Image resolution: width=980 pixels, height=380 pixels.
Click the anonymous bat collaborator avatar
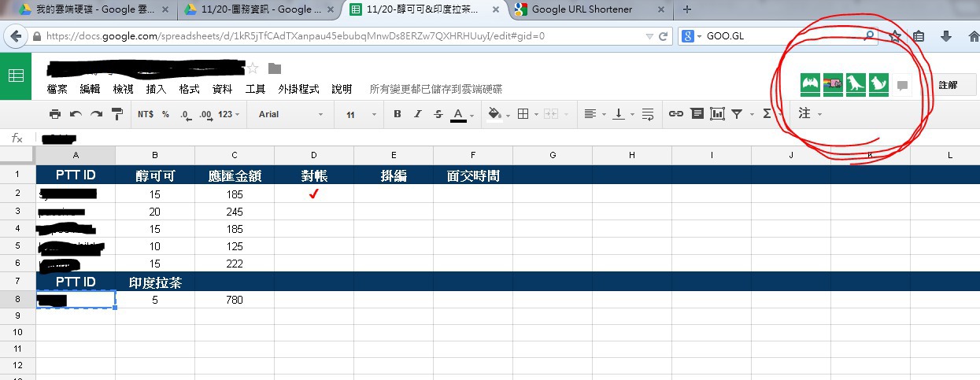[x=811, y=84]
